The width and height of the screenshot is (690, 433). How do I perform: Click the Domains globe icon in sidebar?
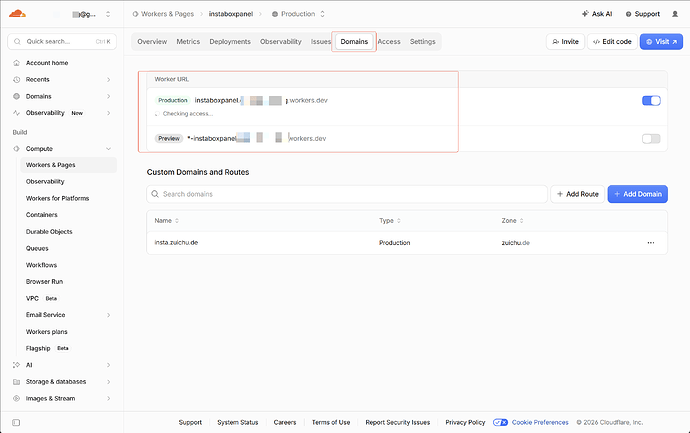coord(17,96)
